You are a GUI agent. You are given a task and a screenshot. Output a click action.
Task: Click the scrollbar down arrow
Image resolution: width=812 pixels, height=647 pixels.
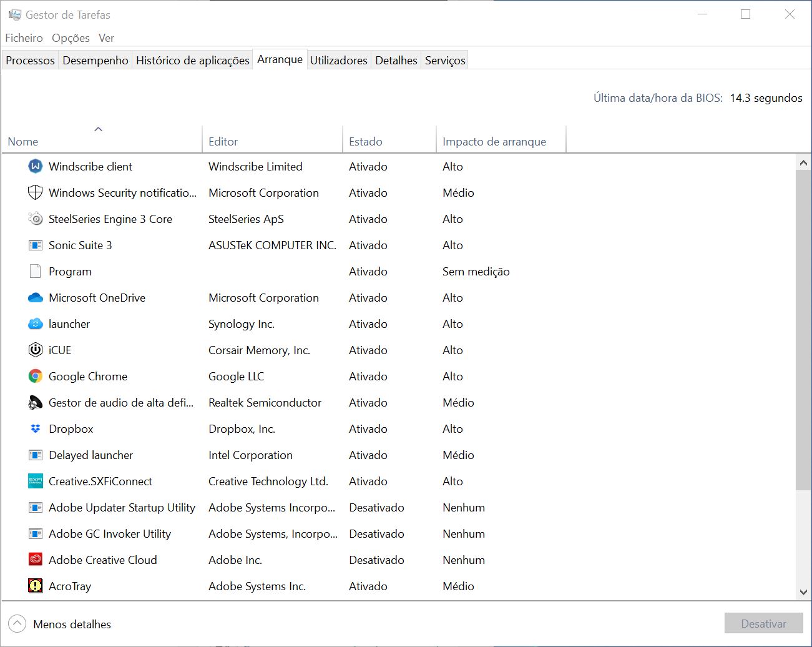click(803, 592)
